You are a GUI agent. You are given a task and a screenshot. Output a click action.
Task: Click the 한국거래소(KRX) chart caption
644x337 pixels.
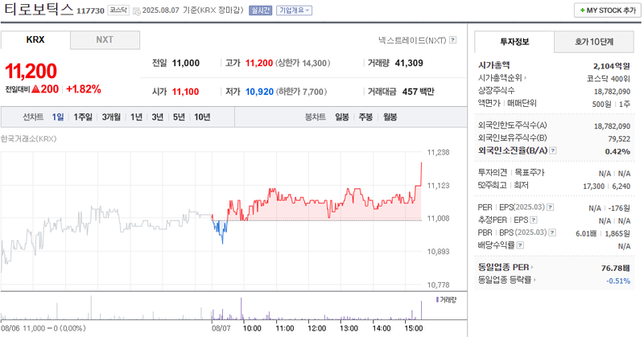(28, 138)
